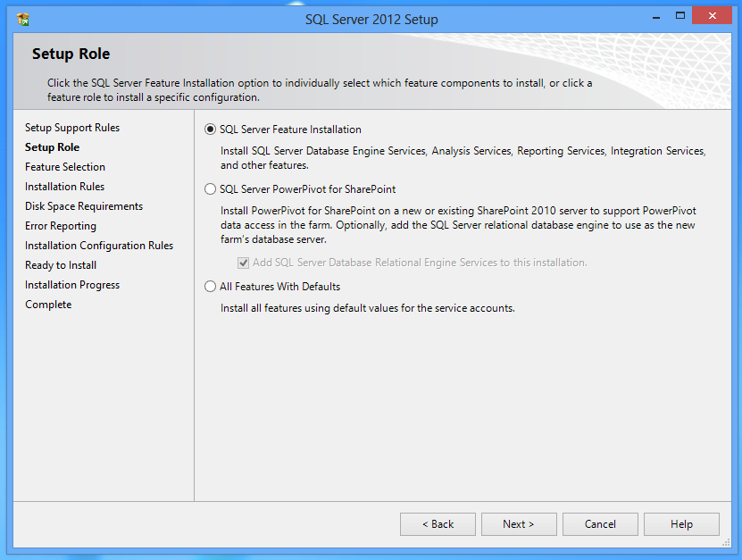
Task: Click the 'Install PowerPivot for SharePoint' description text
Action: tap(458, 225)
